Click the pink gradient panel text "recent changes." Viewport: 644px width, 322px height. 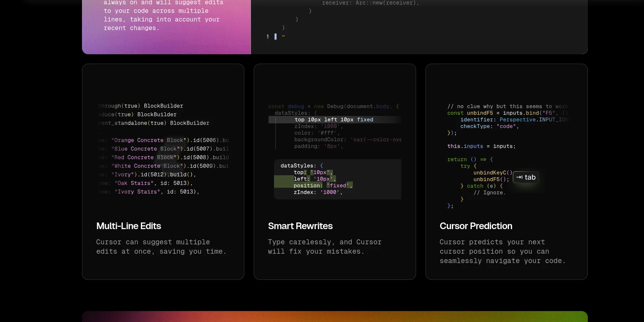pyautogui.click(x=132, y=28)
